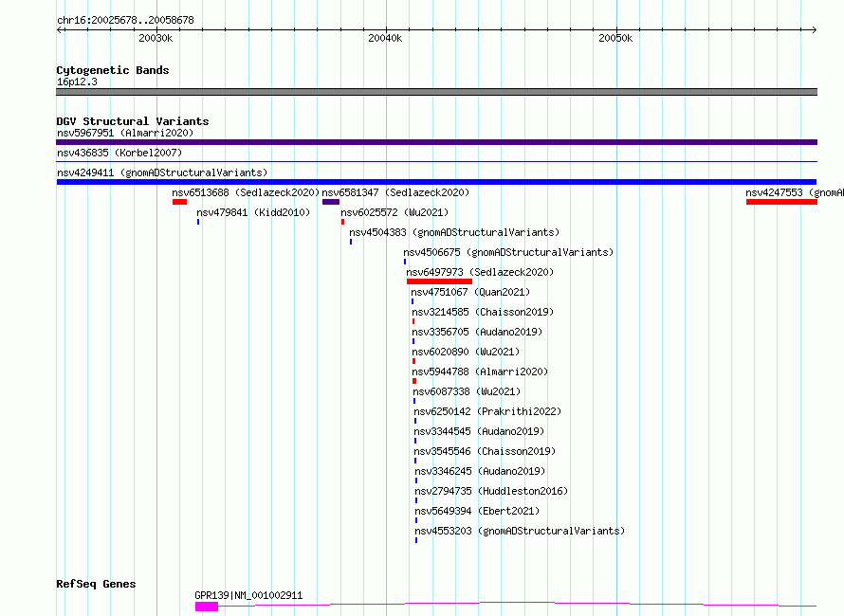
Task: Select the red nsv4247553 variant bar
Action: tap(781, 202)
